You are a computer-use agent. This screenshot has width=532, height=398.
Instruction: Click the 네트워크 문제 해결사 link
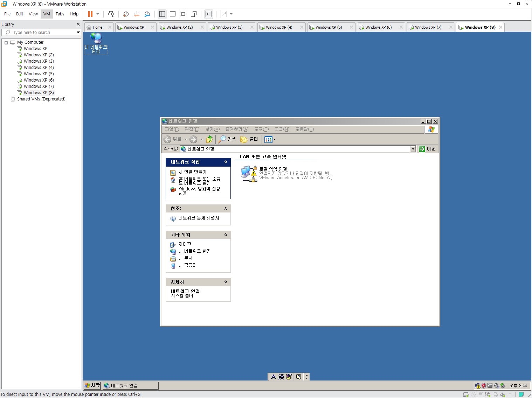(x=199, y=218)
